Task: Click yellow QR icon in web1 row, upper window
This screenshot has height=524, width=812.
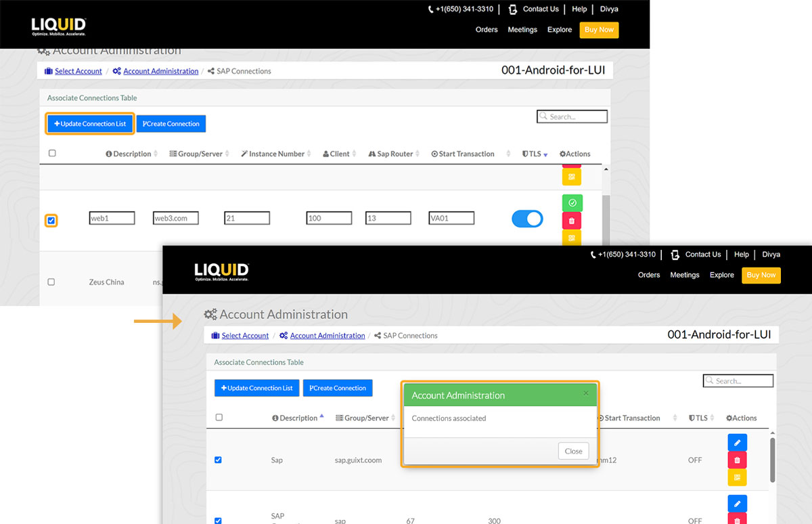Action: 572,238
